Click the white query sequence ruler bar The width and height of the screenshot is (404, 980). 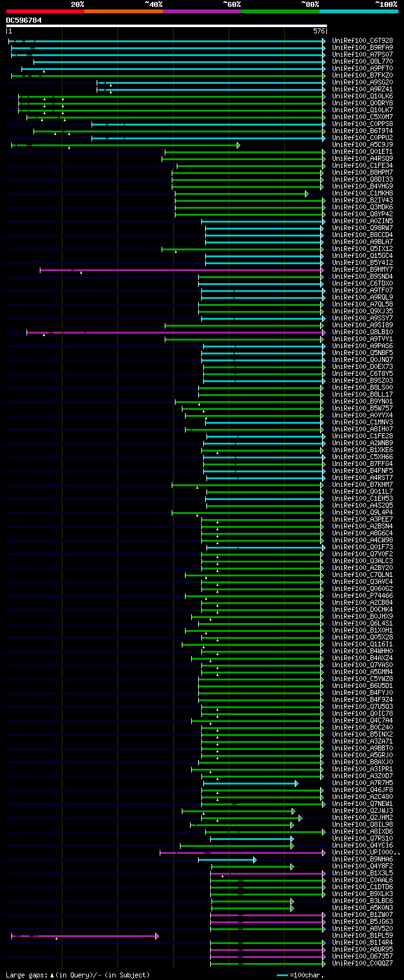(x=167, y=26)
